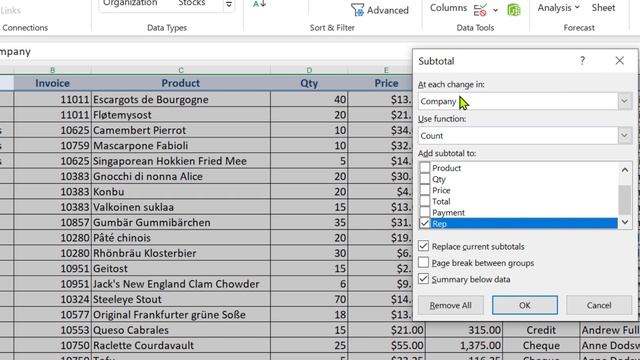Select cell 'Original Frankfurter grüne Soße'
The width and height of the screenshot is (640, 360).
(x=181, y=315)
